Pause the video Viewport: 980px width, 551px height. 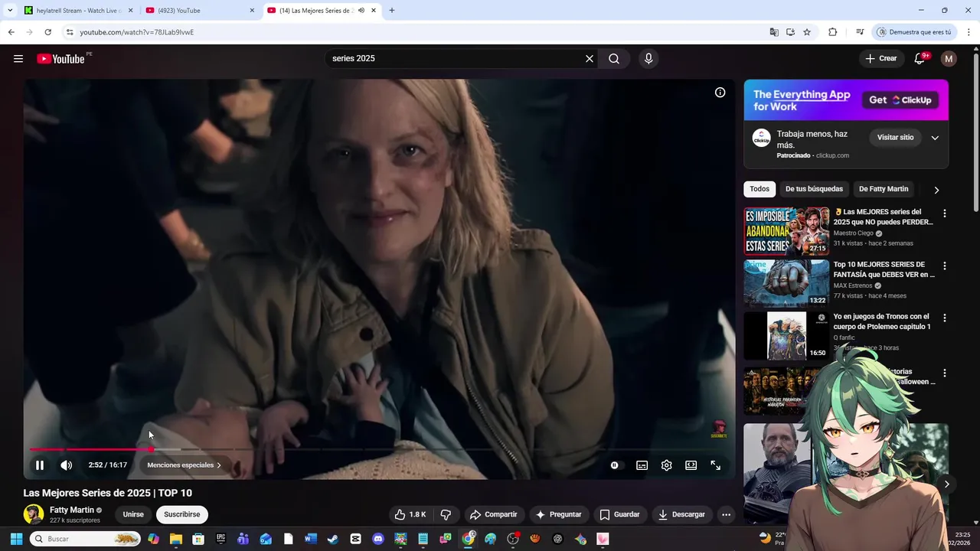(x=40, y=465)
